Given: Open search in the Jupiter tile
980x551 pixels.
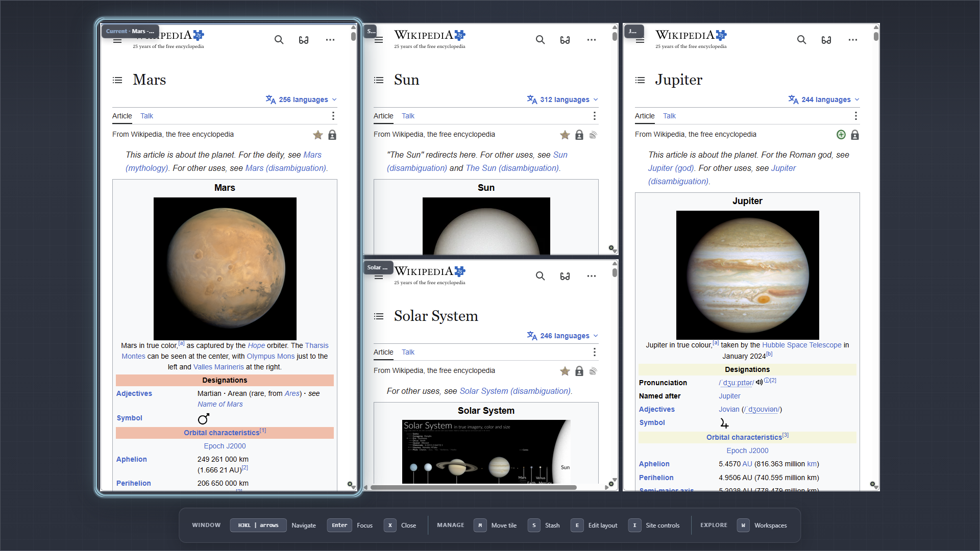Looking at the screenshot, I should pyautogui.click(x=801, y=40).
